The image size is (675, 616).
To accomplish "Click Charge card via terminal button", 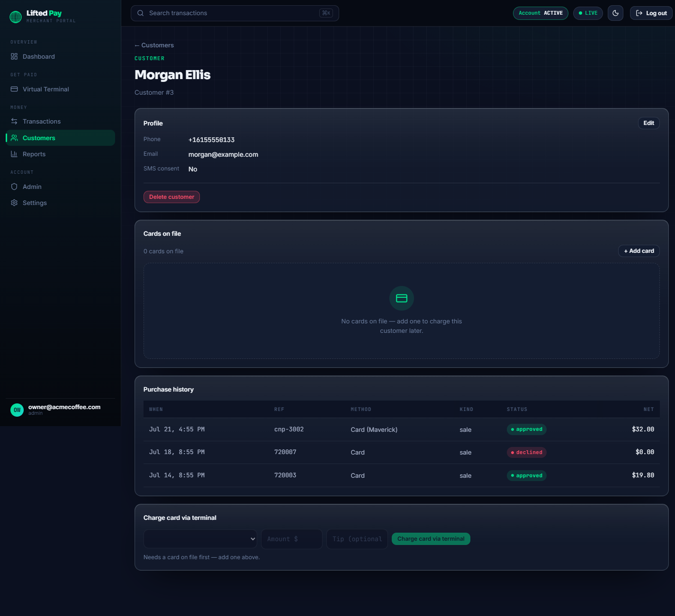I will [x=431, y=539].
